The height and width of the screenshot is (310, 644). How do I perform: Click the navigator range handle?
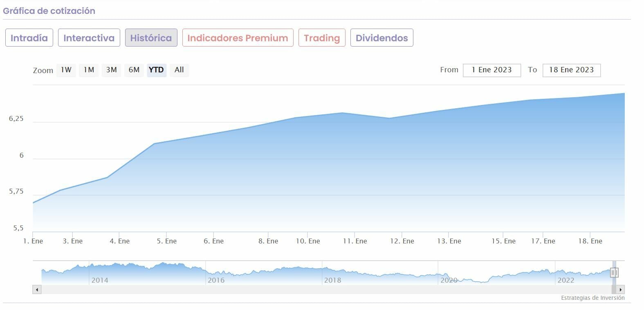tap(614, 272)
